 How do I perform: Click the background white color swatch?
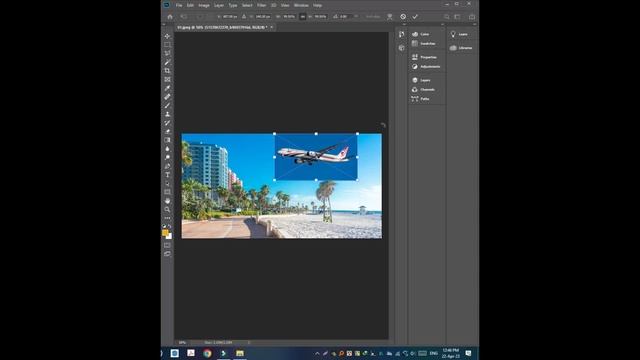pyautogui.click(x=169, y=236)
